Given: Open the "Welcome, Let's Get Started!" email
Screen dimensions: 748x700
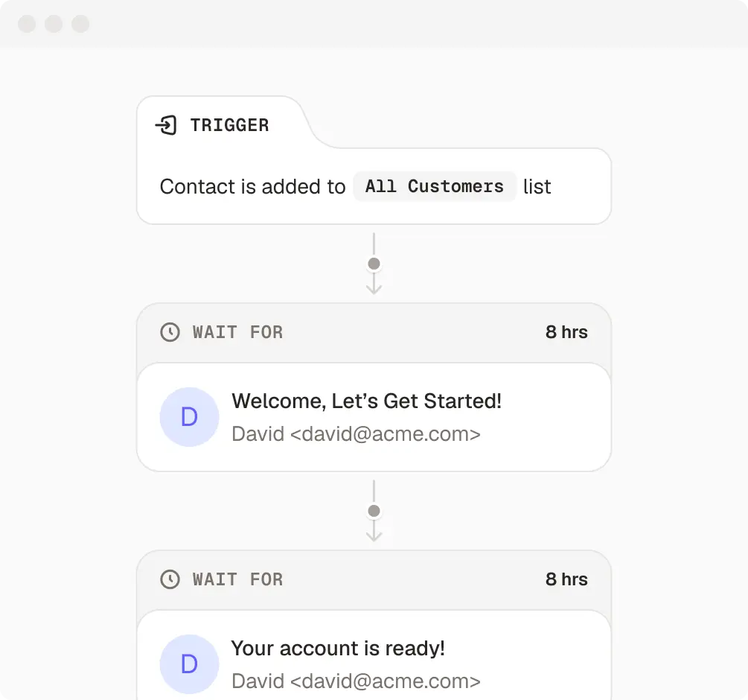Looking at the screenshot, I should point(366,401).
